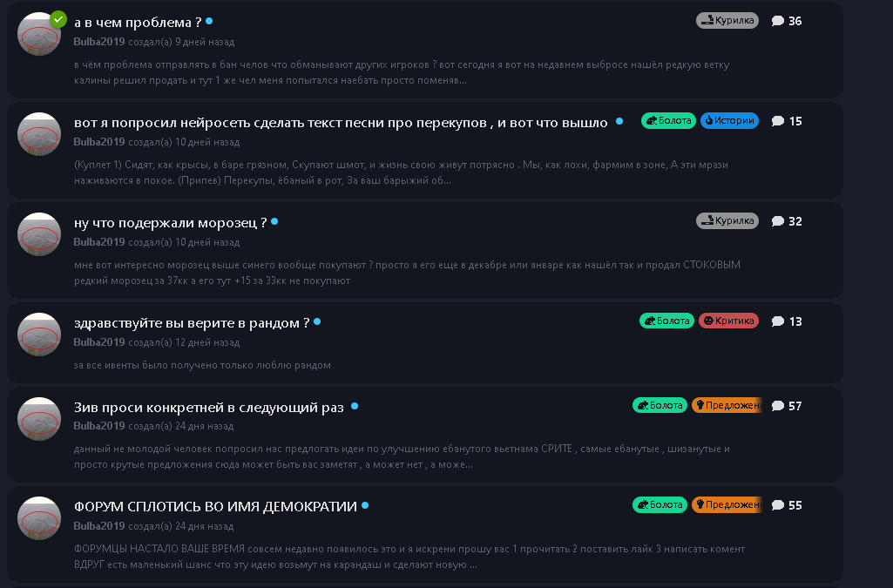893x588 pixels.
Task: Select the "Критика" tag
Action: pyautogui.click(x=729, y=321)
